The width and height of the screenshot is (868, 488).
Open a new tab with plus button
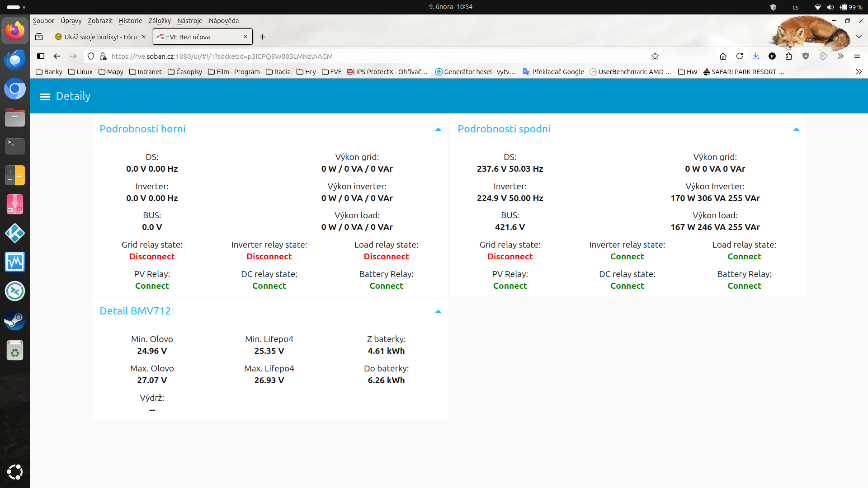262,37
